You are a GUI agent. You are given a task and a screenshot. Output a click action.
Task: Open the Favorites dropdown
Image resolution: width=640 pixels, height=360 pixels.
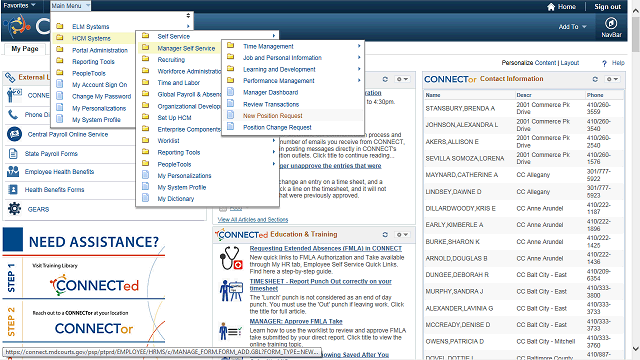click(x=19, y=6)
